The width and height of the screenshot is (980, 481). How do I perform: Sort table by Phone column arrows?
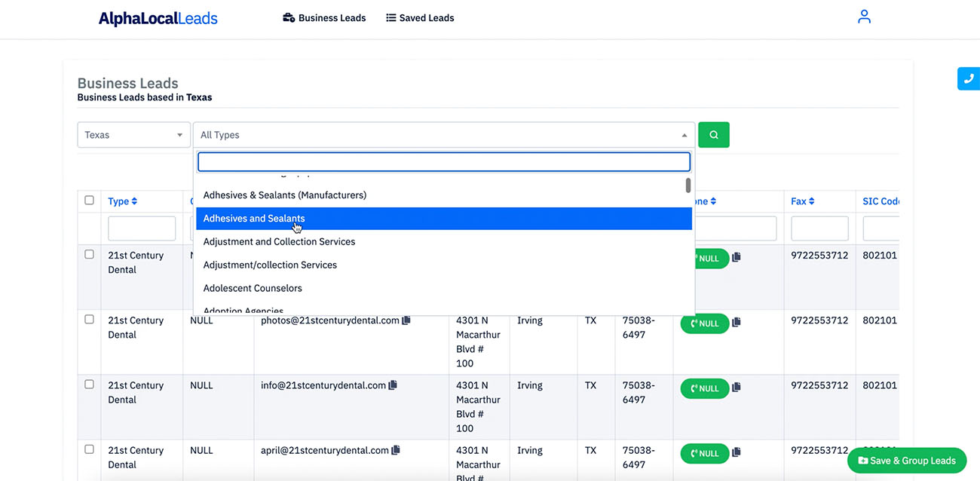(712, 201)
